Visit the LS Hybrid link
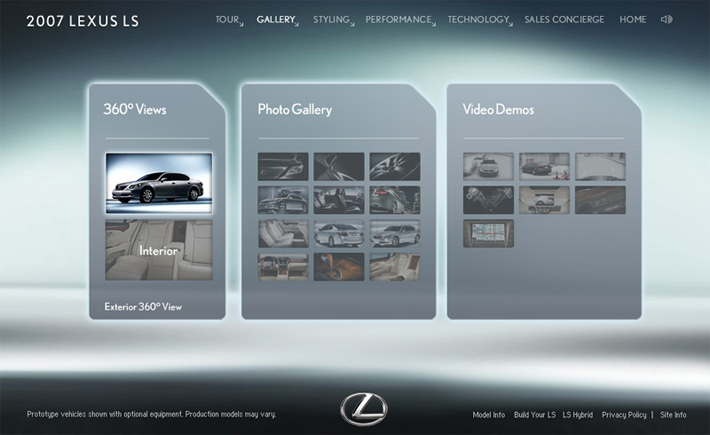The width and height of the screenshot is (710, 435). pos(577,414)
